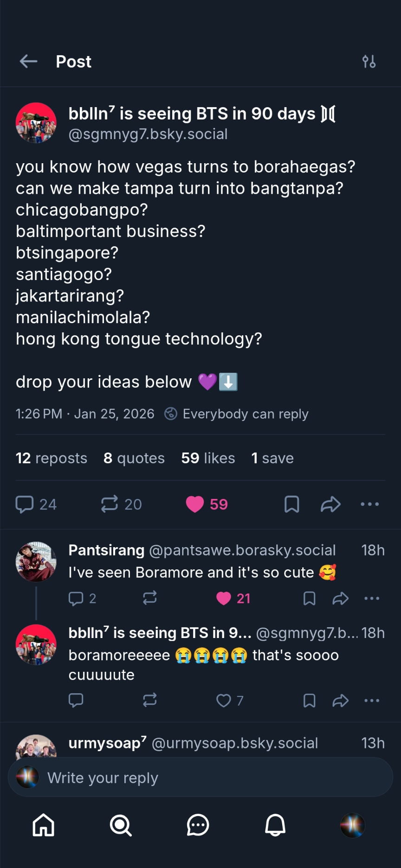Image resolution: width=401 pixels, height=868 pixels.
Task: View the 12 reposts list
Action: (x=52, y=458)
